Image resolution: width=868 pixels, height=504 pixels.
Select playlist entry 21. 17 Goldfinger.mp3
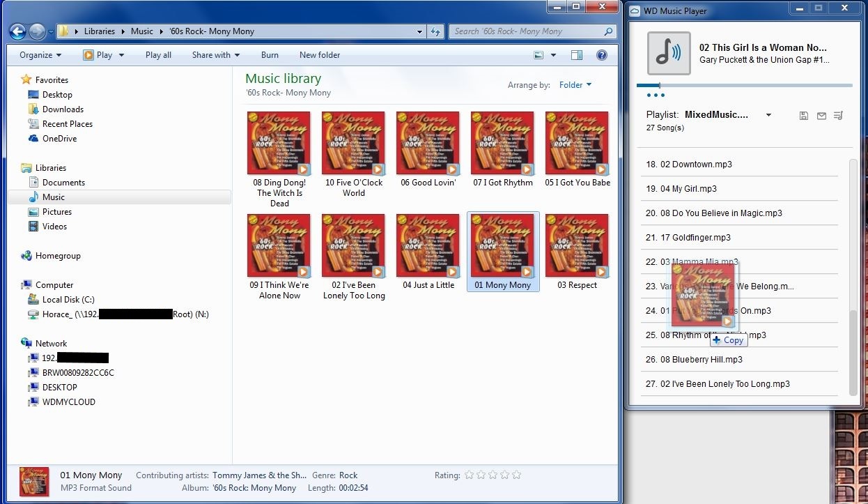(740, 238)
